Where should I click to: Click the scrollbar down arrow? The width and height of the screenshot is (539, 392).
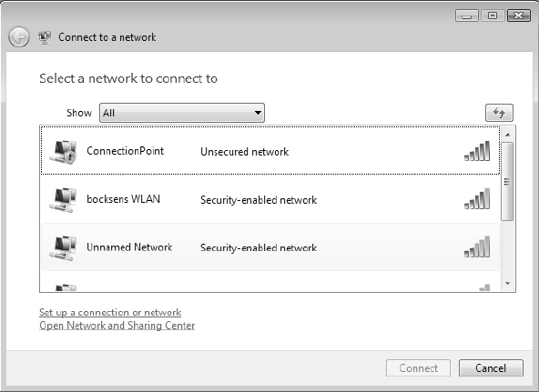pyautogui.click(x=508, y=284)
